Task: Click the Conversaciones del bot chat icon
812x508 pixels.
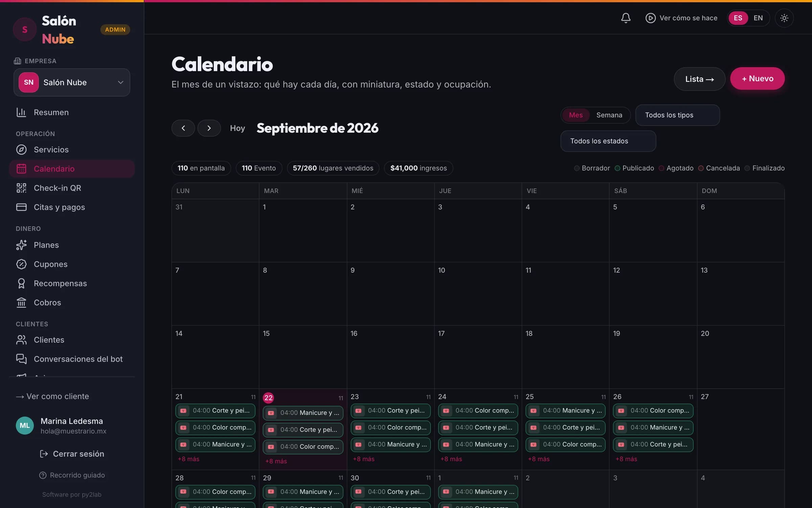Action: point(21,359)
